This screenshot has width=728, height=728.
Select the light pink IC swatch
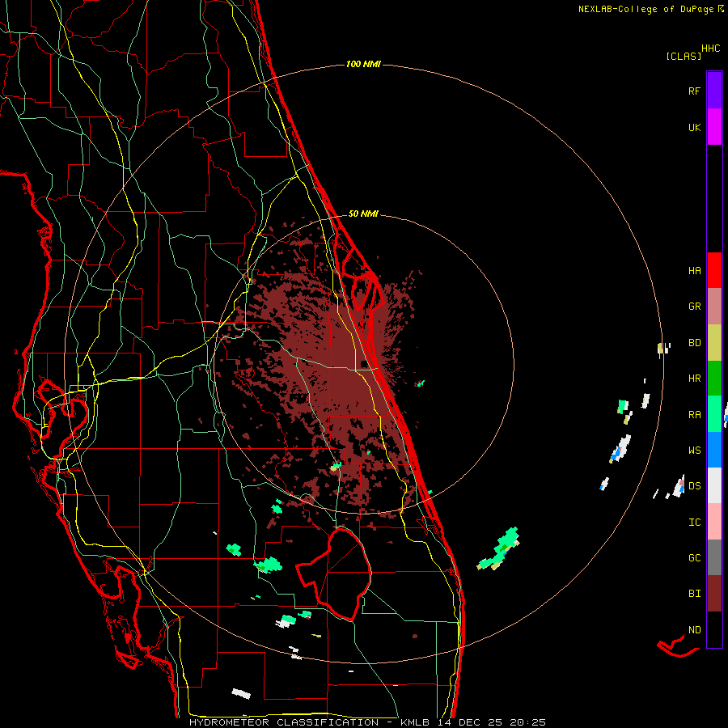[714, 522]
